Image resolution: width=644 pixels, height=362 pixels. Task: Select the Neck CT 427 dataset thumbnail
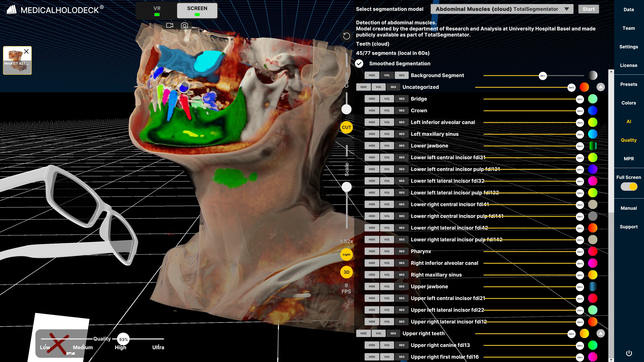click(x=17, y=60)
